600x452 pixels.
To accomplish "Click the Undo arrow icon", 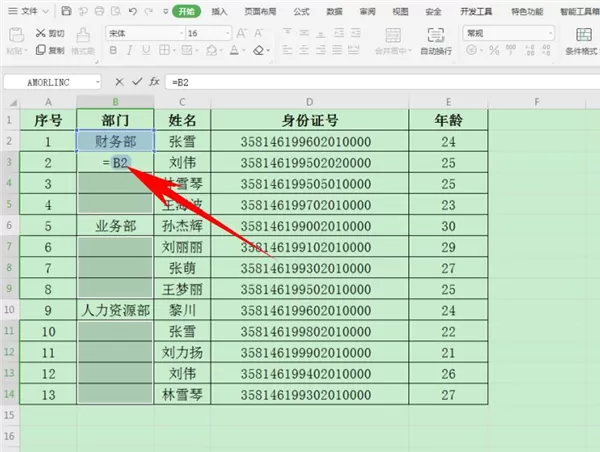I will [x=133, y=11].
